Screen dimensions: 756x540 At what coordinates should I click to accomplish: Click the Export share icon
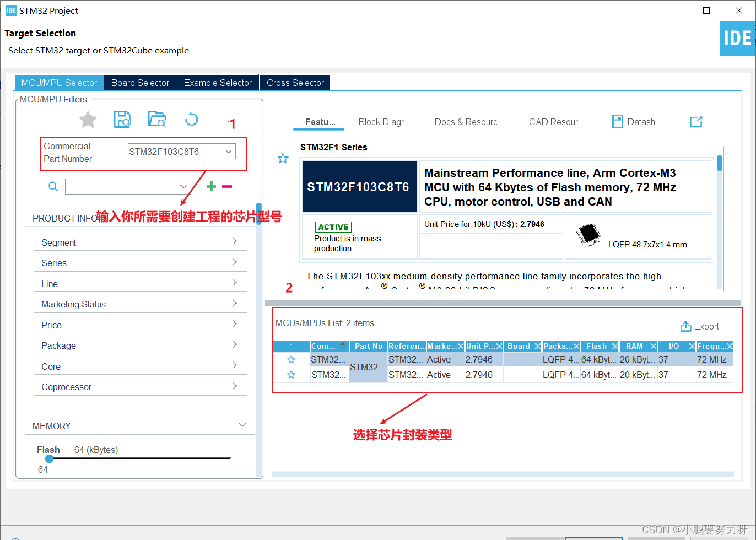[x=685, y=326]
